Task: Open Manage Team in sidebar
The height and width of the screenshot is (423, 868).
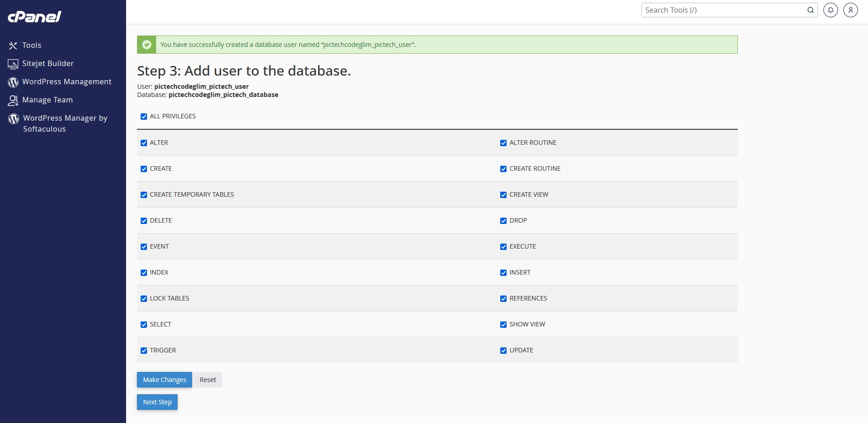Action: [47, 100]
